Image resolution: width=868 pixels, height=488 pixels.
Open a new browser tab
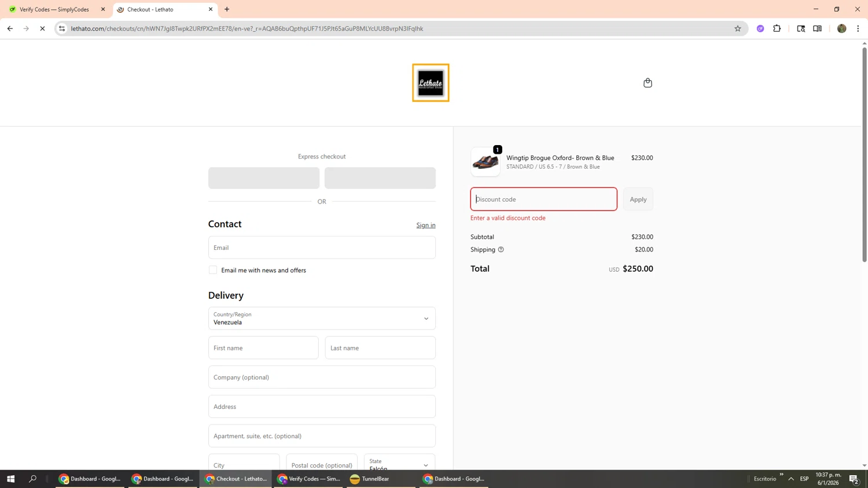tap(227, 9)
